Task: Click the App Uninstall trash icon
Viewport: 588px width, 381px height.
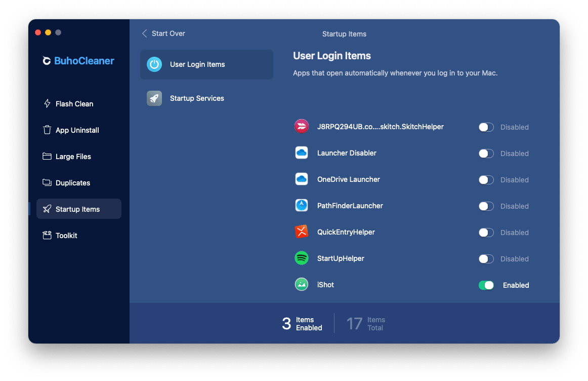Action: coord(47,130)
